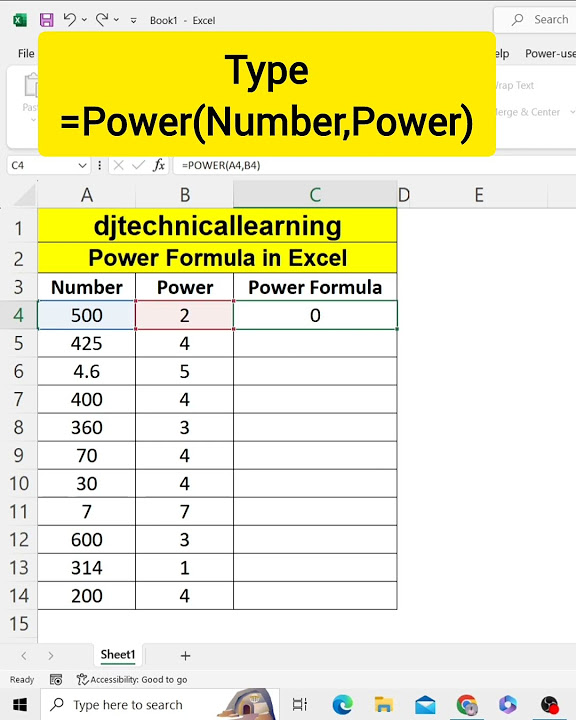Click the macro recording status bar icon

click(56, 680)
